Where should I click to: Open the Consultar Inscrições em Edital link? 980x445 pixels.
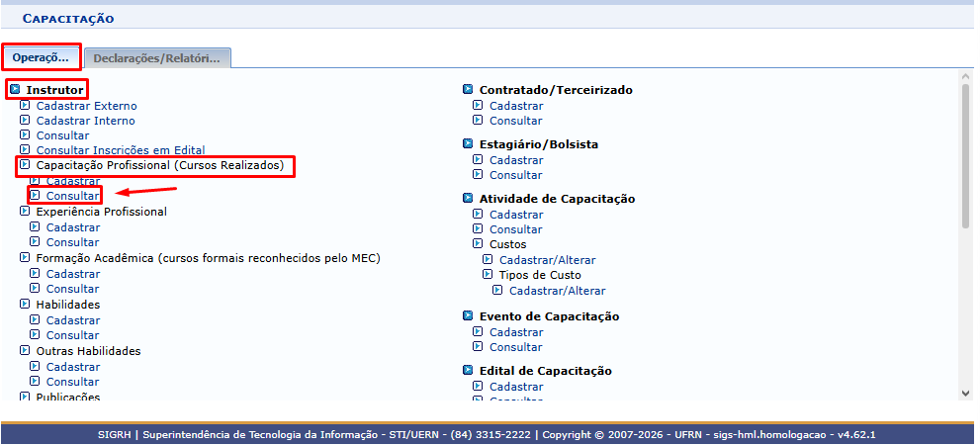coord(121,150)
